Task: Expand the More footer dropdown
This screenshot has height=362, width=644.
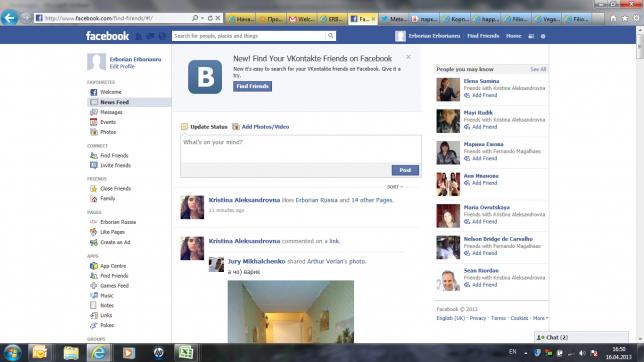Action: click(540, 318)
